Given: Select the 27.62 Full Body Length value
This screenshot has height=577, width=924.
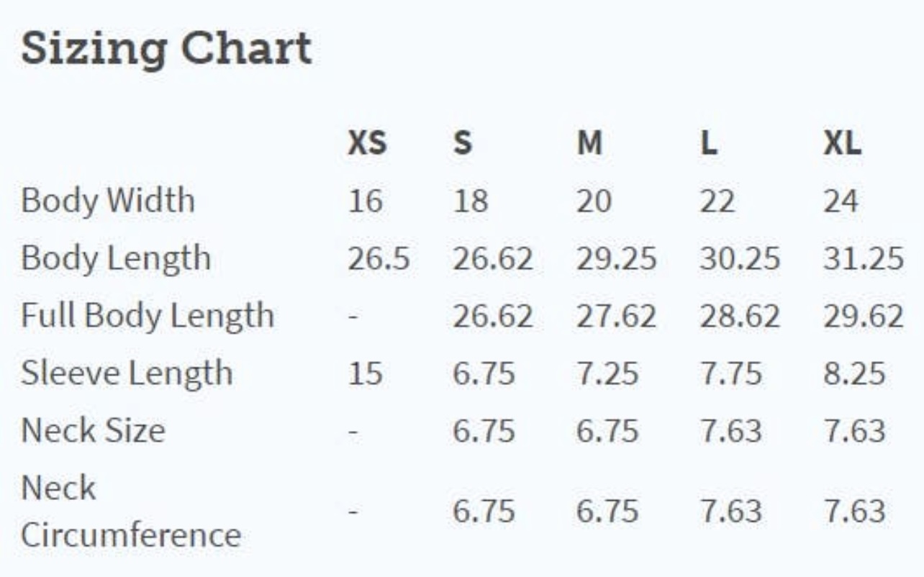Looking at the screenshot, I should point(616,316).
